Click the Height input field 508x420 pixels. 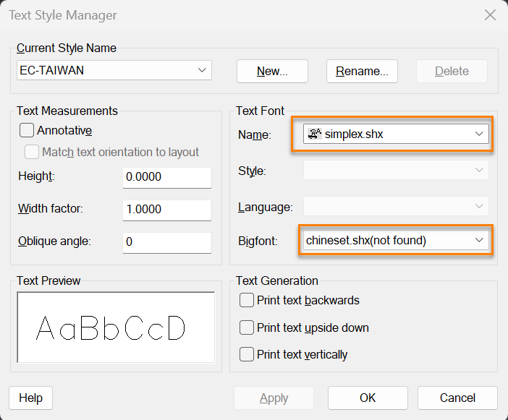[x=167, y=177]
